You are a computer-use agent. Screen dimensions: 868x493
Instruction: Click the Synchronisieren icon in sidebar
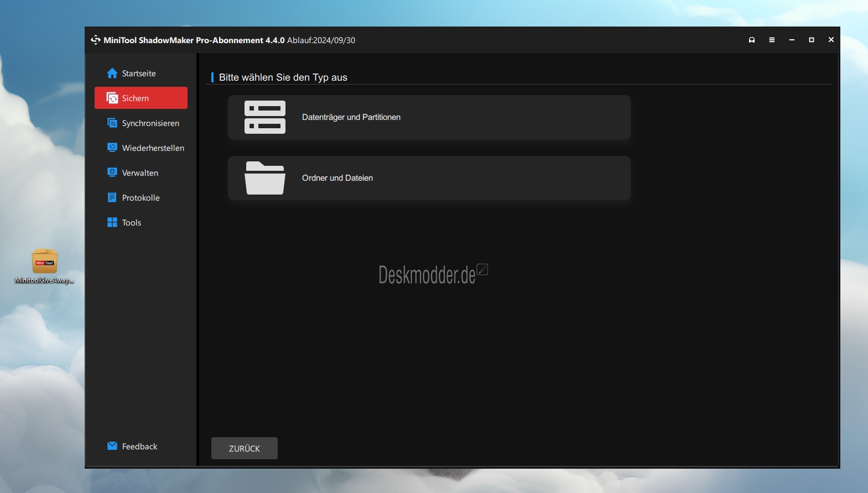112,123
